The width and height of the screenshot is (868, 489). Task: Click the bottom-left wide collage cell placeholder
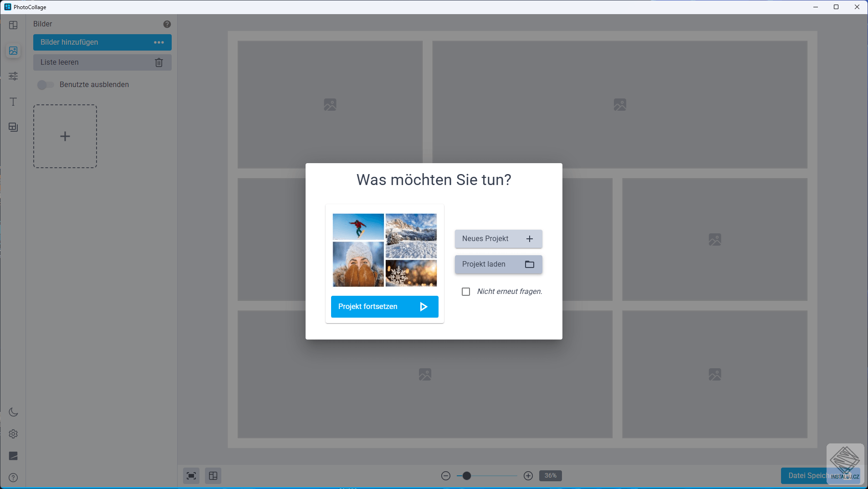[x=425, y=375]
